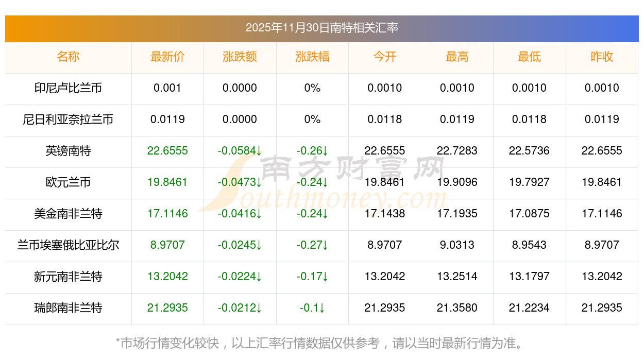Select the 昨收 column header
Viewport: 644px width, 359px height.
coord(602,57)
